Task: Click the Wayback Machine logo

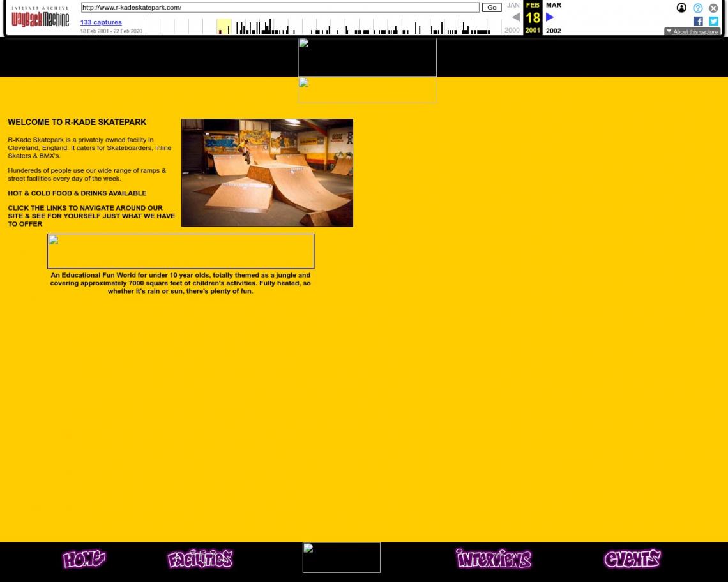Action: coord(40,18)
